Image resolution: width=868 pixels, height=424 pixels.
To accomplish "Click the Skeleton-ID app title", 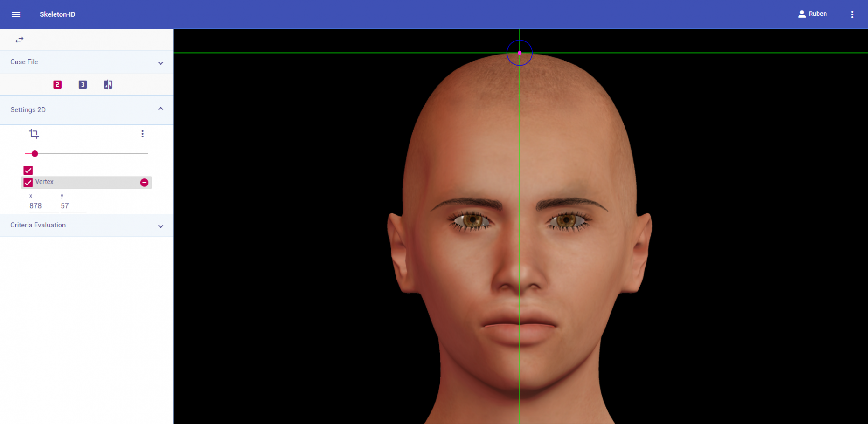I will [x=57, y=14].
